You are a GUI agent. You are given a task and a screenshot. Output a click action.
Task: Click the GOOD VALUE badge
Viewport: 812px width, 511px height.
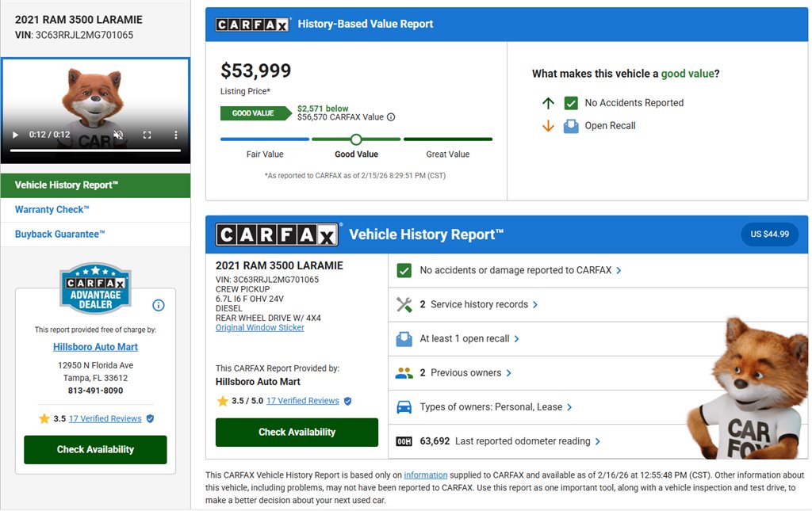click(255, 113)
